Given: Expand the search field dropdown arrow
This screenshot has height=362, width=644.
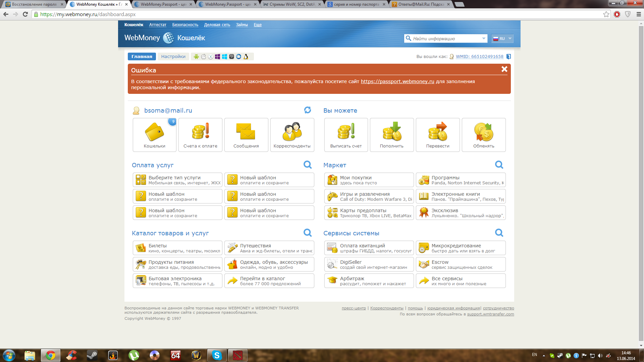Looking at the screenshot, I should [x=484, y=39].
